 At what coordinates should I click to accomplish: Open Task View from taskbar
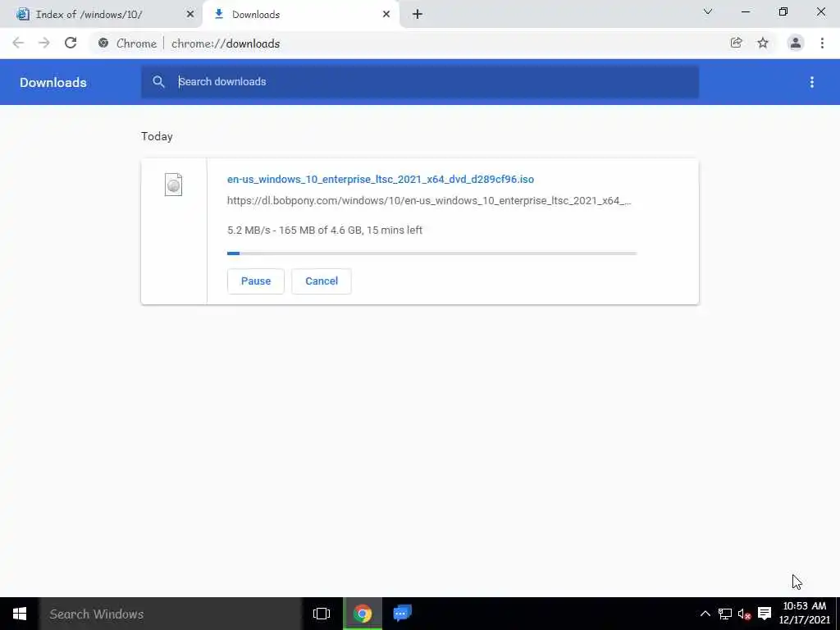322,614
